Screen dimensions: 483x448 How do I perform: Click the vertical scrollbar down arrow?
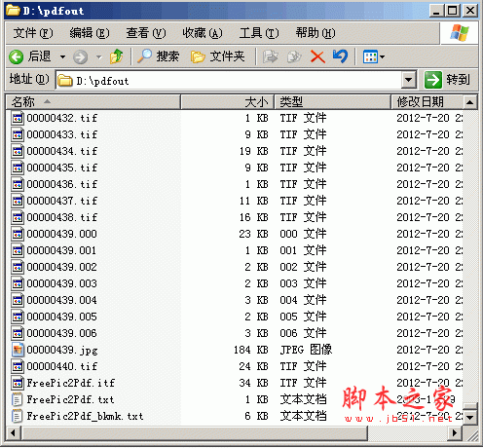click(x=470, y=418)
